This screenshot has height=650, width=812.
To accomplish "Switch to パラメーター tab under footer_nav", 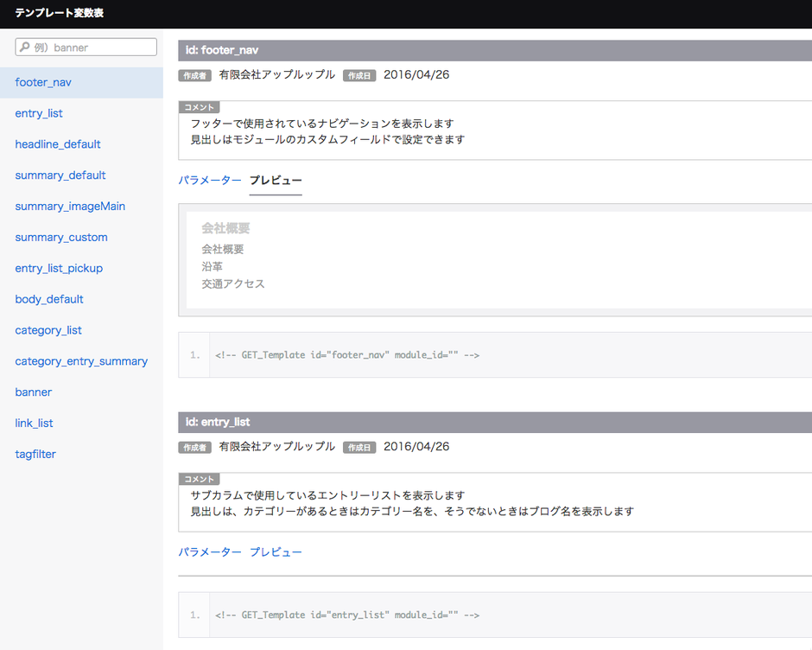I will pyautogui.click(x=210, y=181).
